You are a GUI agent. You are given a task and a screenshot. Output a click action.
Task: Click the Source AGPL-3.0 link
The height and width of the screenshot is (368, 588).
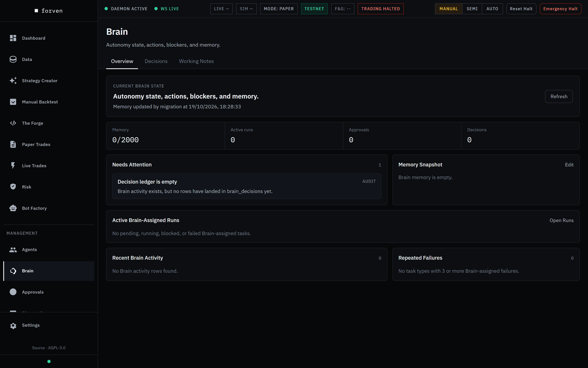tap(49, 348)
